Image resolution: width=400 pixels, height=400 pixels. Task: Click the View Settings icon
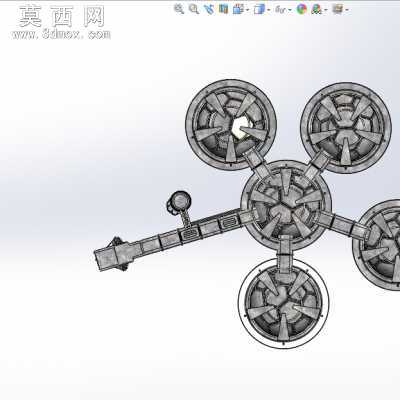[337, 9]
